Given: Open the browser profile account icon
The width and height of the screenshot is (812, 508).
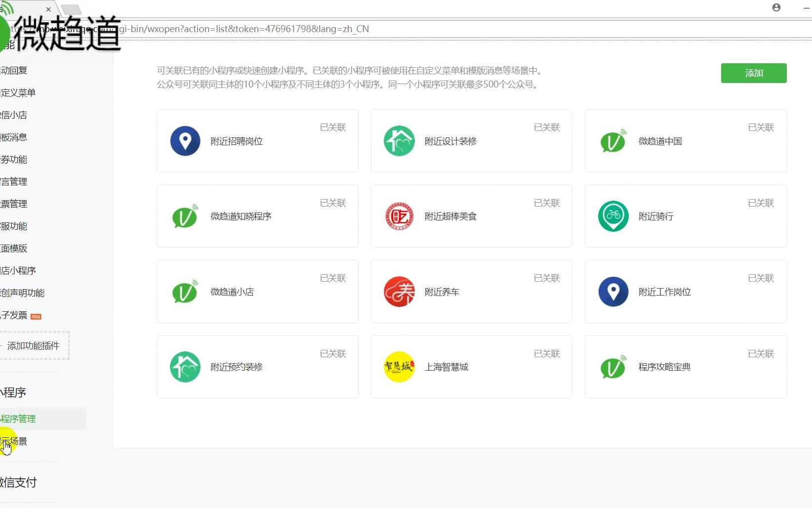Looking at the screenshot, I should tap(776, 7).
